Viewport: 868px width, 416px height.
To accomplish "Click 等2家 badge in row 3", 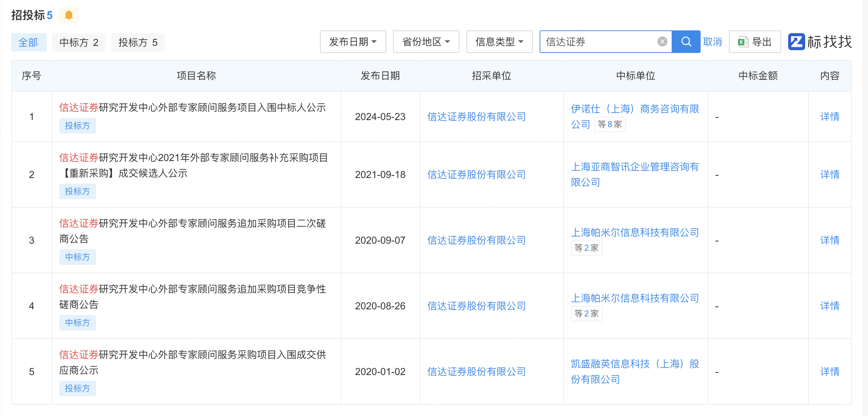I will click(586, 248).
